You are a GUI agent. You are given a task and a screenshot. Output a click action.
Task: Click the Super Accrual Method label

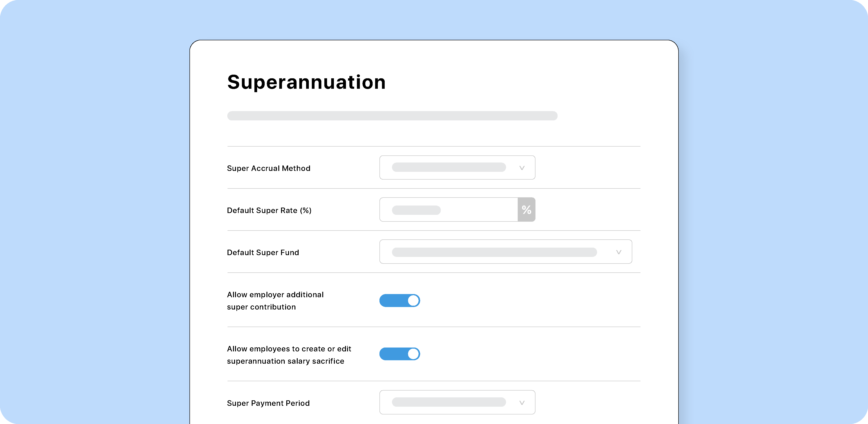(269, 168)
